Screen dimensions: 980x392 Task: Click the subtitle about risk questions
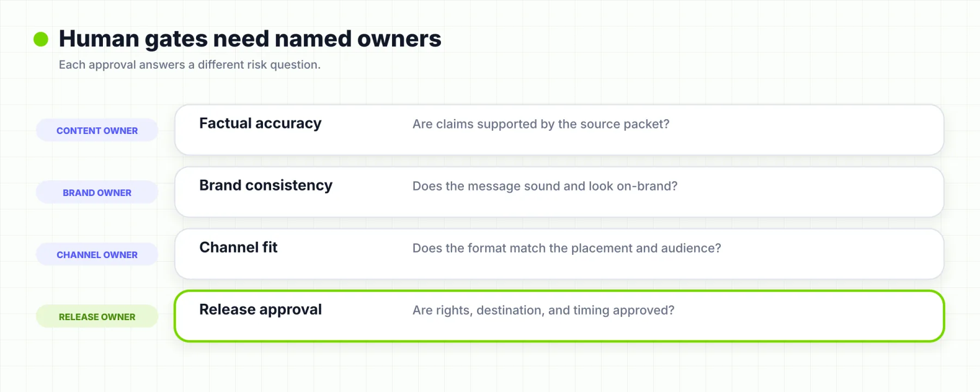tap(189, 65)
